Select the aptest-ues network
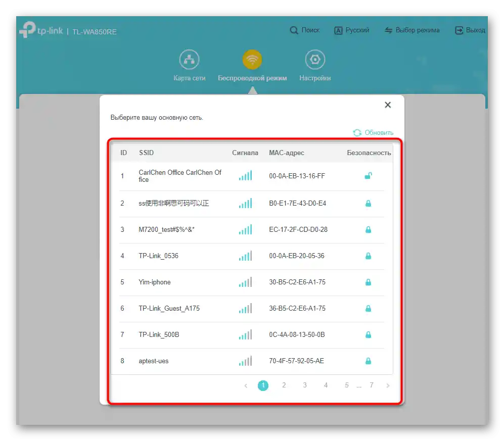This screenshot has width=504, height=441. coord(153,361)
